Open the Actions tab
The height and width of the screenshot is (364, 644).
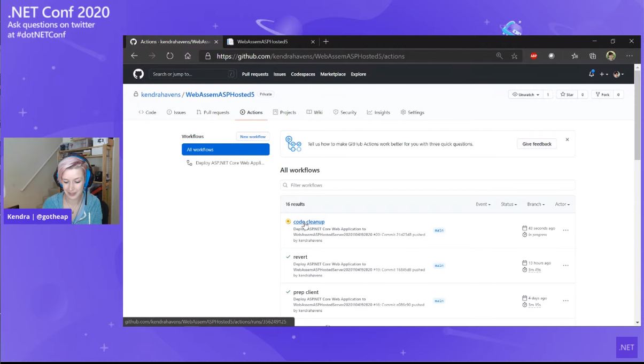click(x=251, y=112)
